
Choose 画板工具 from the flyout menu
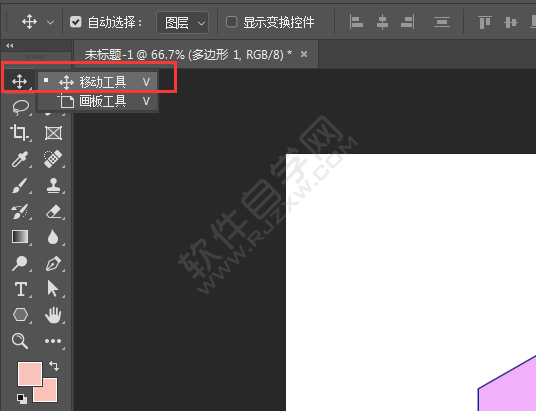97,101
